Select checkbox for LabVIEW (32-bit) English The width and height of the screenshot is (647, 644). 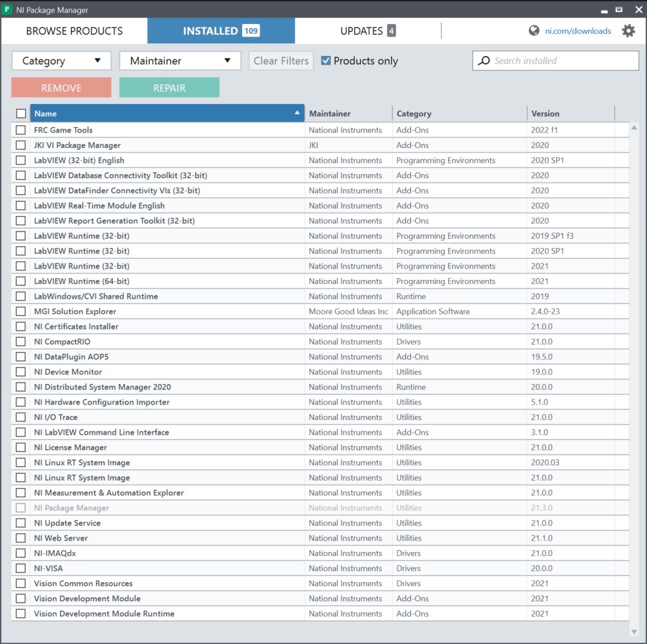click(21, 161)
